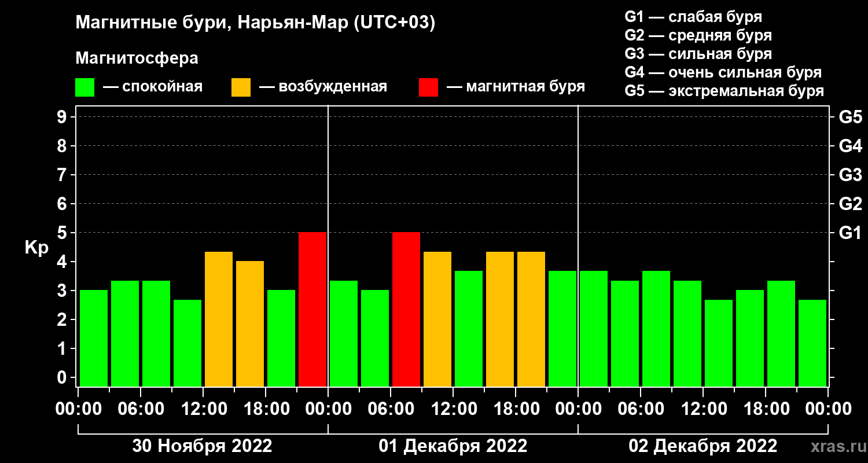Click the '0' value on the Kp axis
The image size is (868, 463).
tap(63, 377)
